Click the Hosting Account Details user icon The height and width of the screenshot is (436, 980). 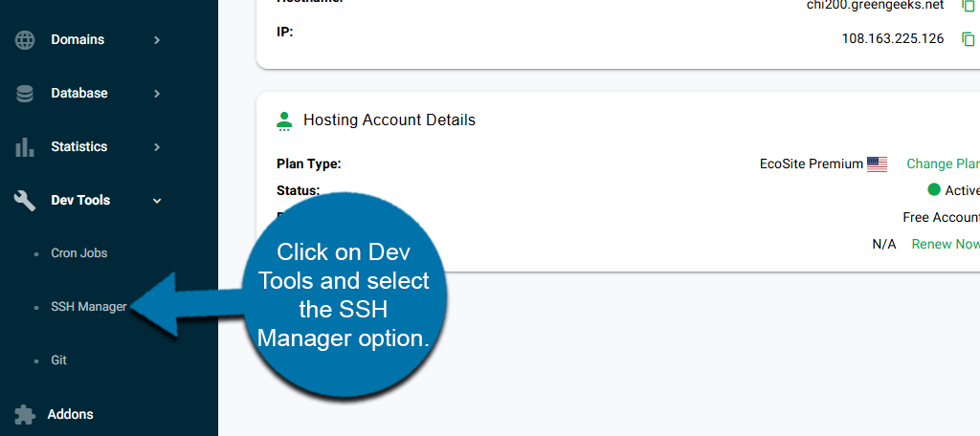pyautogui.click(x=284, y=120)
